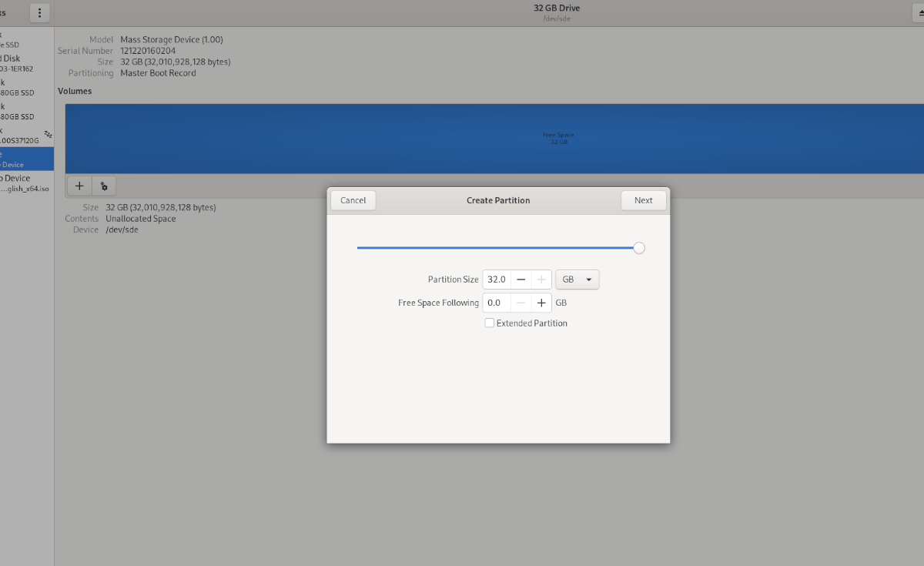Open the three-dot menu in the header

(39, 12)
